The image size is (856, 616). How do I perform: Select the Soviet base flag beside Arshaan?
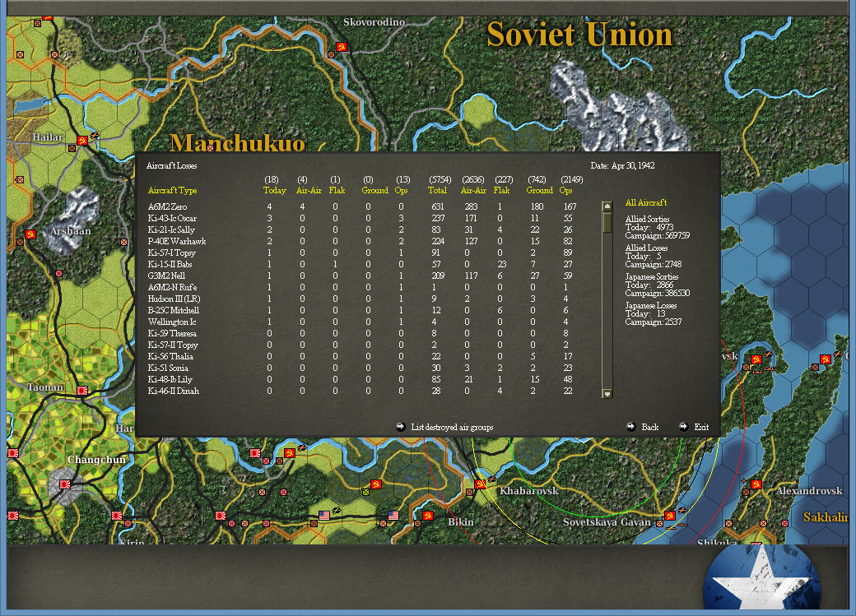click(30, 234)
